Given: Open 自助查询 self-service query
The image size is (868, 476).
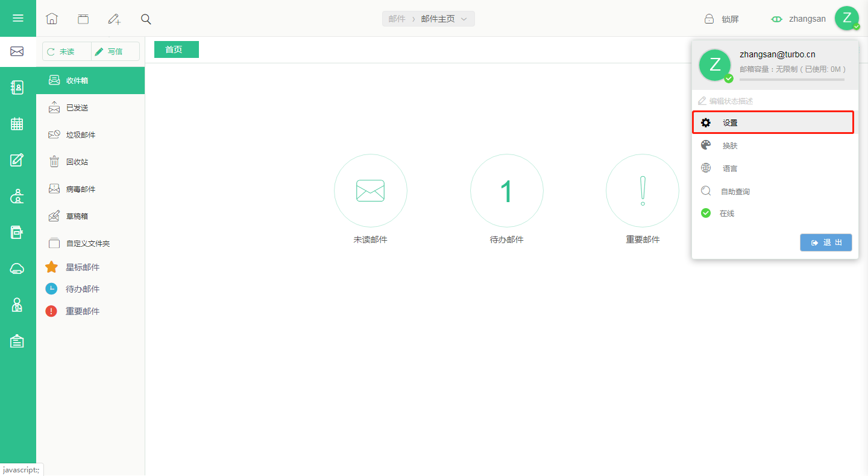Looking at the screenshot, I should (x=775, y=191).
